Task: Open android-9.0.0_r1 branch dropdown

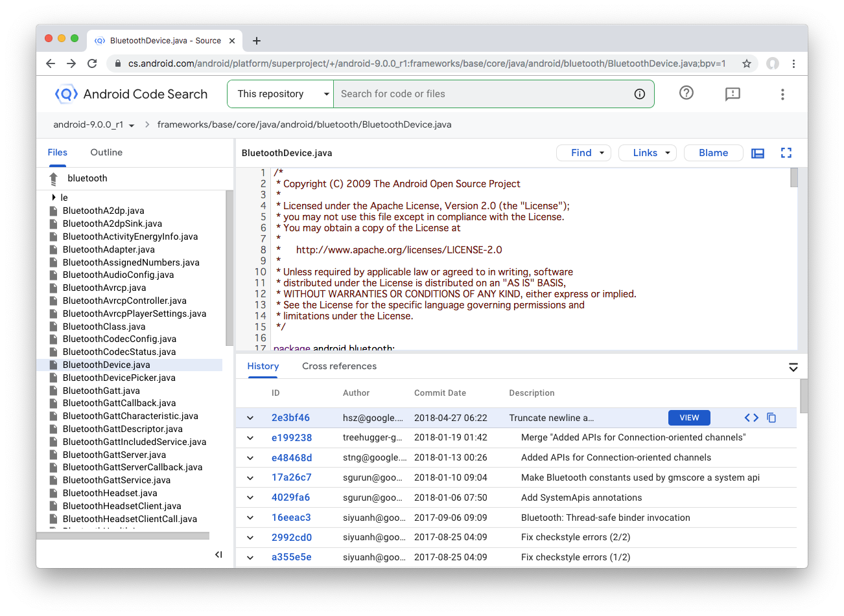Action: (94, 124)
